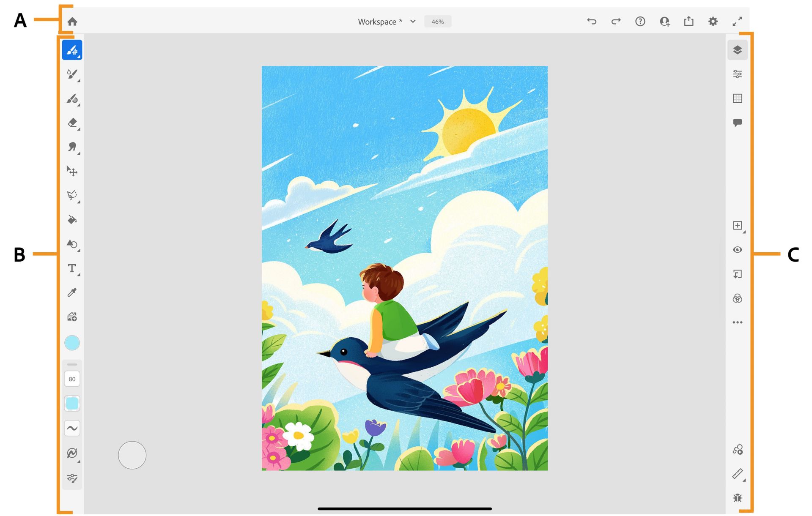Select the Text tool

pos(72,268)
